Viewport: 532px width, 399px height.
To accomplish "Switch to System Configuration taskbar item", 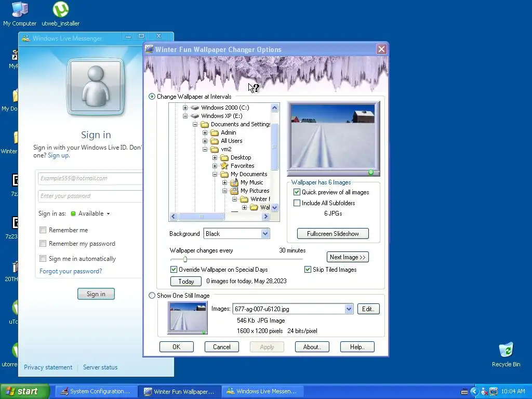I will click(x=96, y=391).
